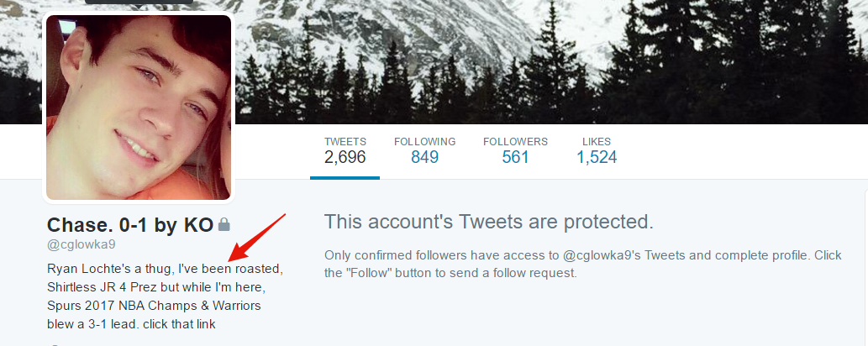868x346 pixels.
Task: Click the 2,696 tweets count
Action: point(345,158)
